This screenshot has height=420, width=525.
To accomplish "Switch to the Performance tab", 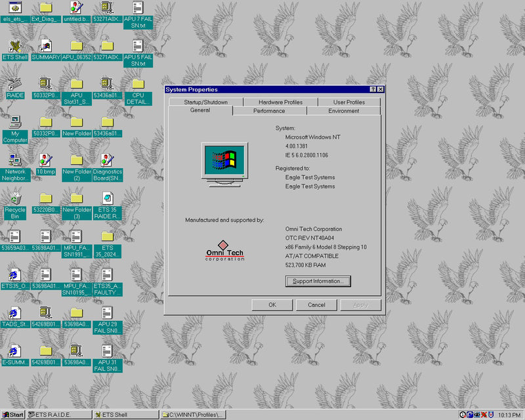I will coord(270,111).
